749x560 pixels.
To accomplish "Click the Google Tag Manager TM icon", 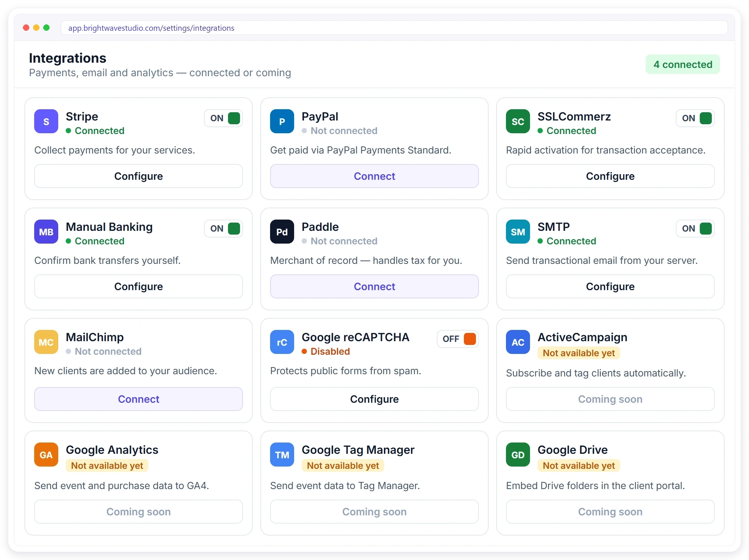I will tap(282, 455).
